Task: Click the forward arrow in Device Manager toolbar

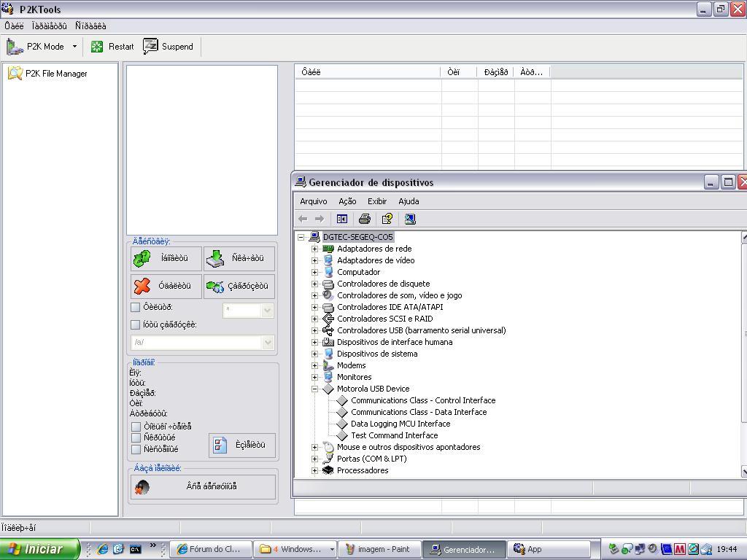Action: pyautogui.click(x=320, y=219)
